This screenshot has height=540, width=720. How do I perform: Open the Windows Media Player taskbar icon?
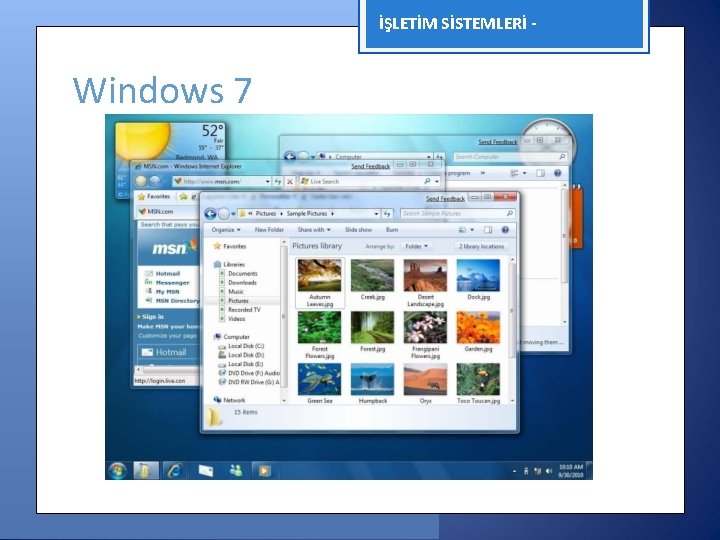tap(264, 471)
